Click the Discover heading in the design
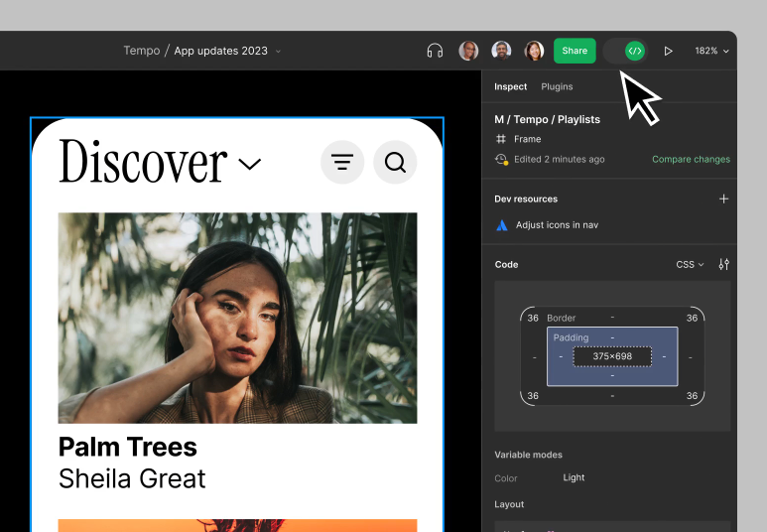The image size is (767, 532). (143, 161)
